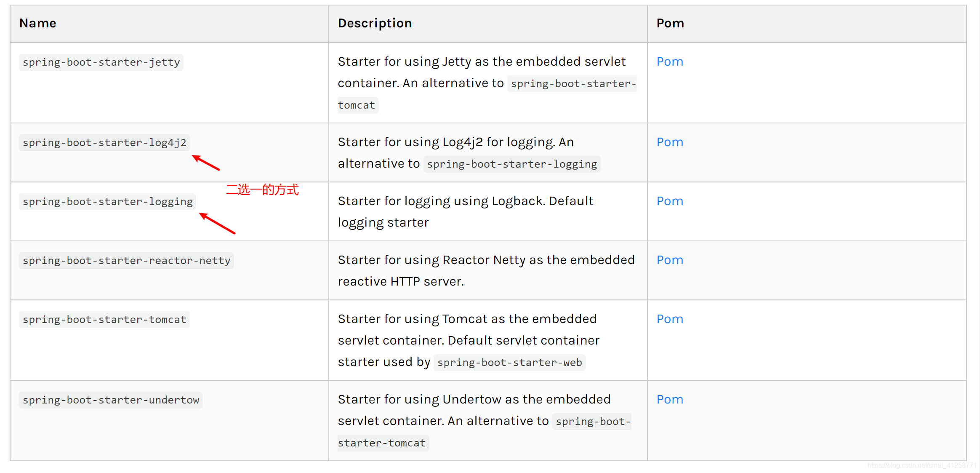Select the spring-boot-starter-reactor-netty name code

126,261
